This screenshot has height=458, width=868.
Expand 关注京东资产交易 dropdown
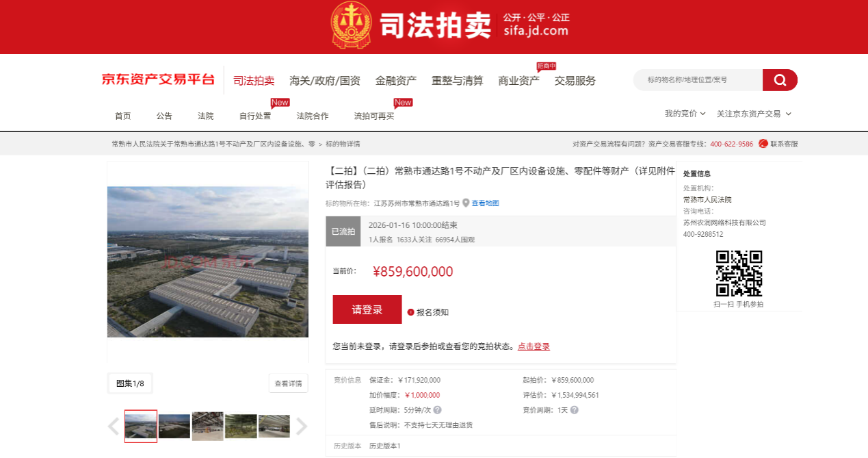[754, 114]
